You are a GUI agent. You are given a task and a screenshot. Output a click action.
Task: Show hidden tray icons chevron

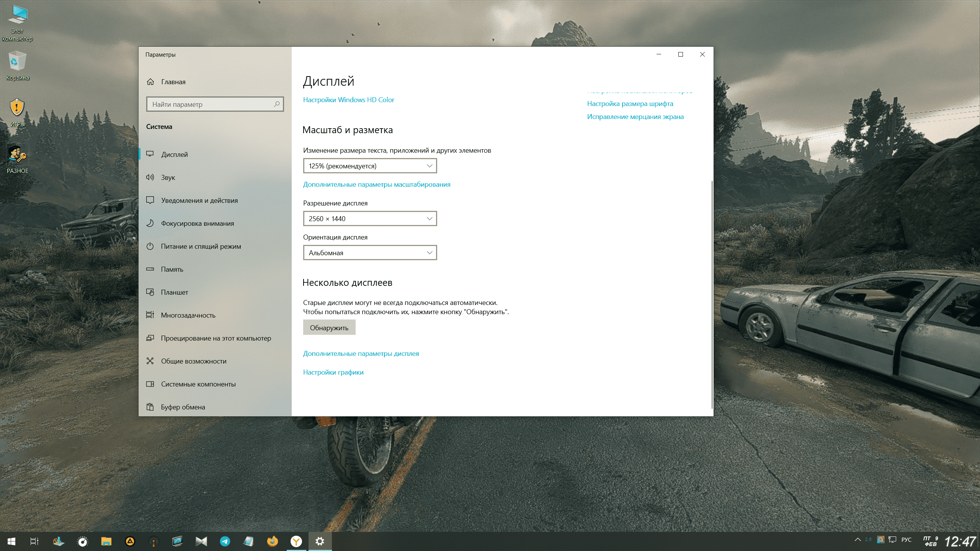[x=857, y=540]
